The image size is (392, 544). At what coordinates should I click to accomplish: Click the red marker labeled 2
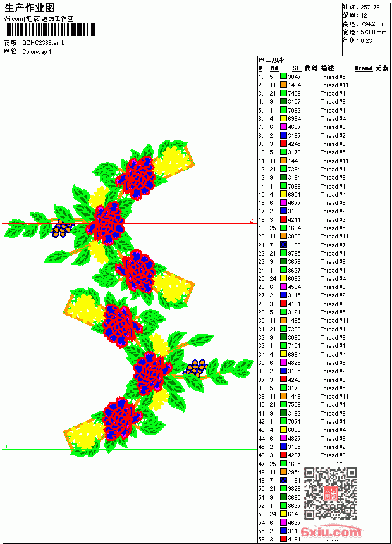[252, 221]
